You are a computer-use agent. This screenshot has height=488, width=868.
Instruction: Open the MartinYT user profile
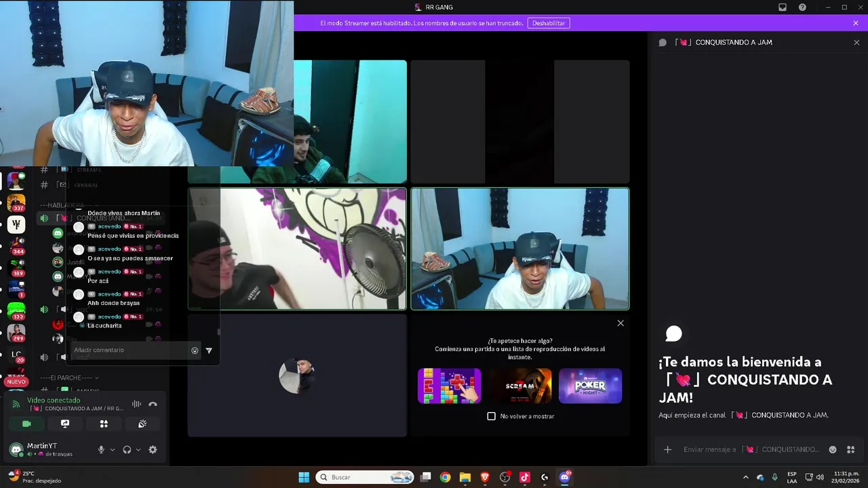(41, 449)
